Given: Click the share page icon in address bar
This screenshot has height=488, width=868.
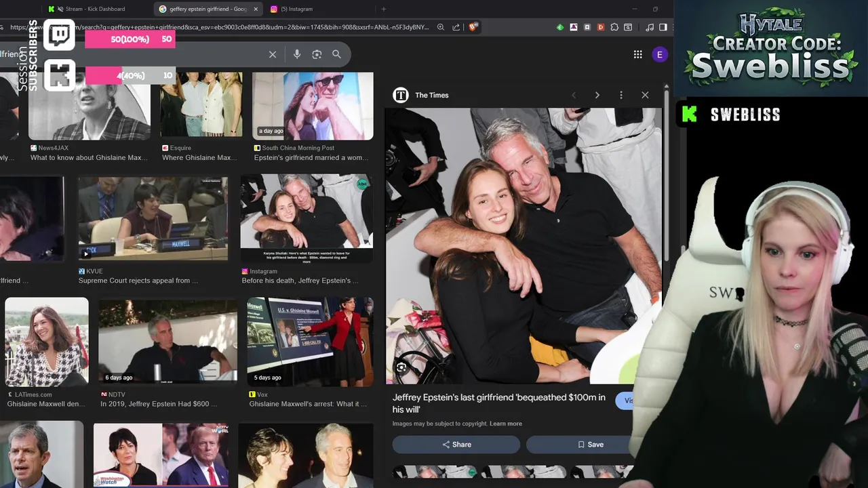Looking at the screenshot, I should (456, 27).
